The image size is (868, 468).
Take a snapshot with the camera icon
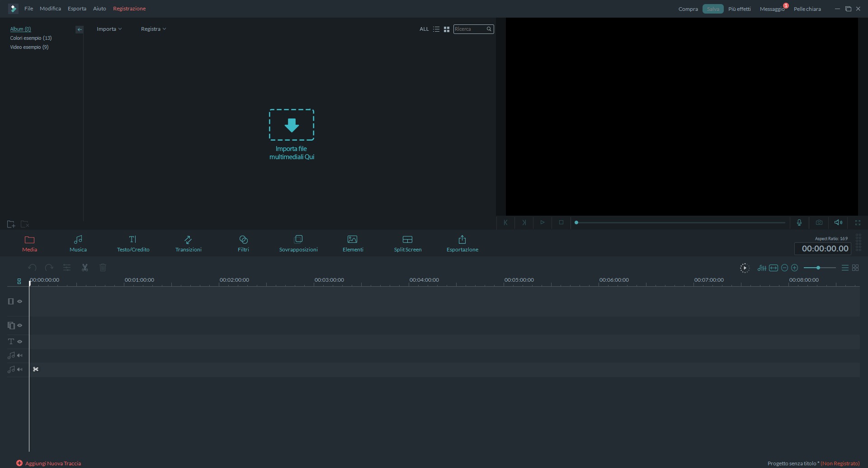(x=819, y=222)
